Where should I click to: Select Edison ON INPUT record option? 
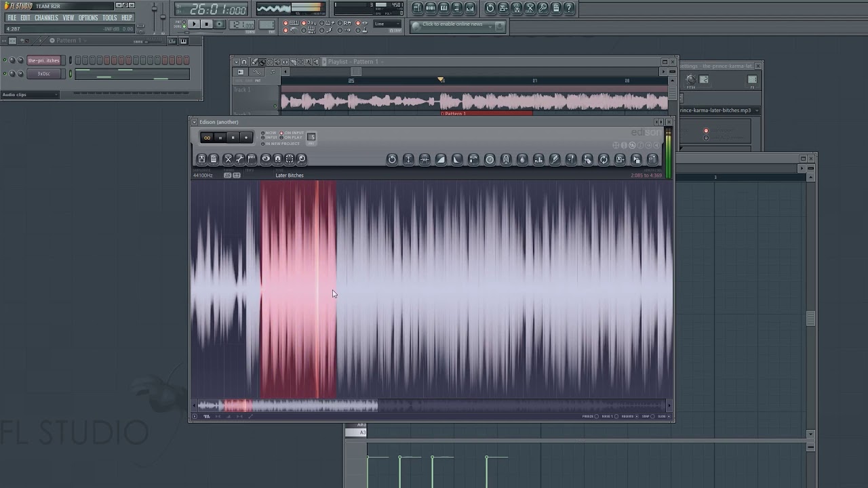pos(292,133)
